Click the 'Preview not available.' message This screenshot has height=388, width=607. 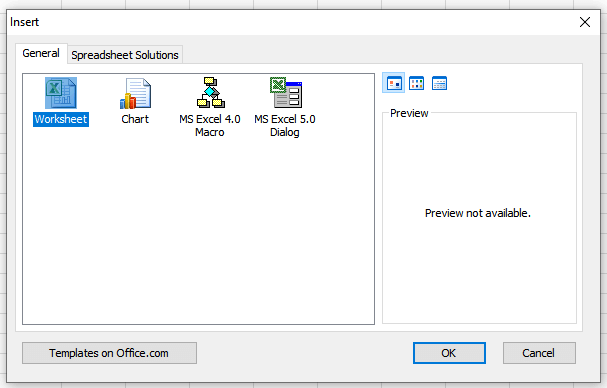click(x=478, y=213)
